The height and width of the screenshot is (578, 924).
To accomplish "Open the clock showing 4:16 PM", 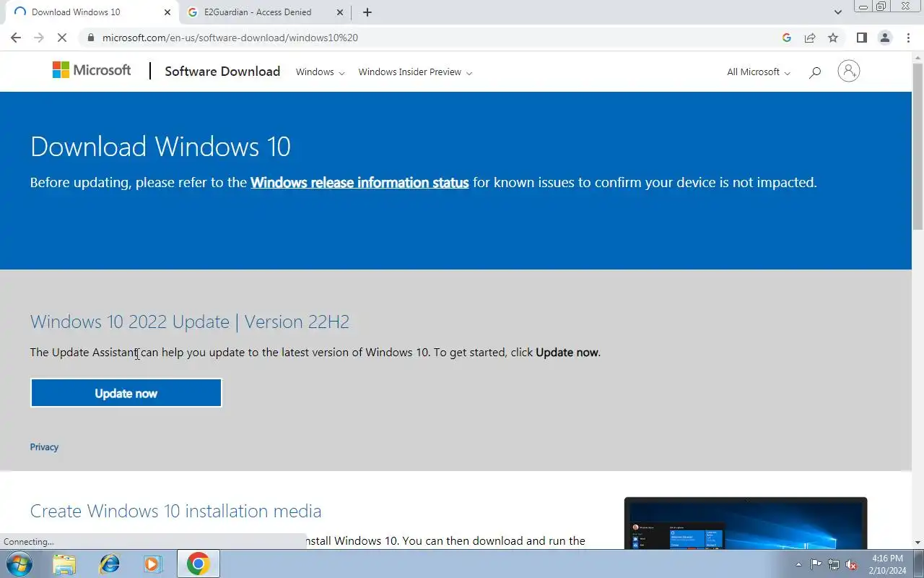I will pyautogui.click(x=888, y=564).
